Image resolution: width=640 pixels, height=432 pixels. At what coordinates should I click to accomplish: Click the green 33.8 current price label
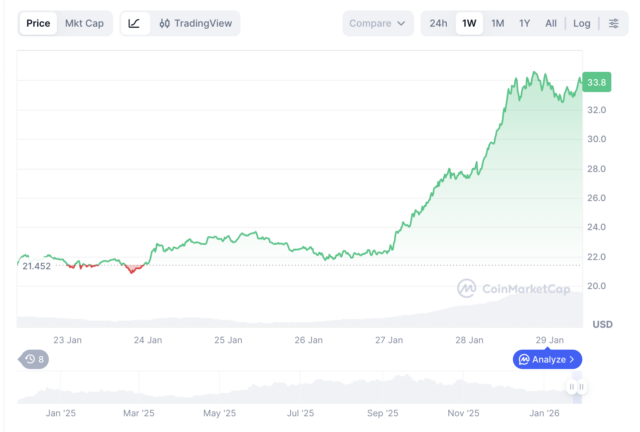(598, 82)
